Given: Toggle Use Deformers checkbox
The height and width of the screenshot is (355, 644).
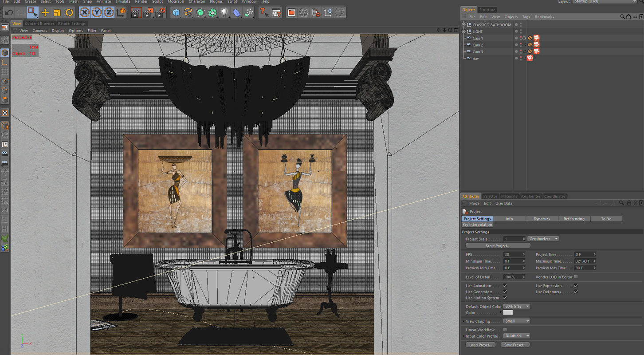Looking at the screenshot, I should pyautogui.click(x=576, y=292).
